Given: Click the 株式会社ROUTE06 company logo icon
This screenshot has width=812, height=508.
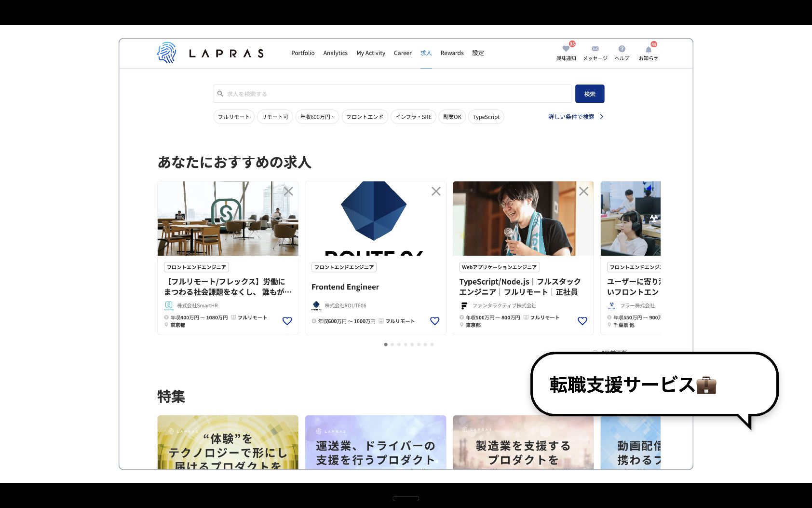Looking at the screenshot, I should click(x=316, y=305).
